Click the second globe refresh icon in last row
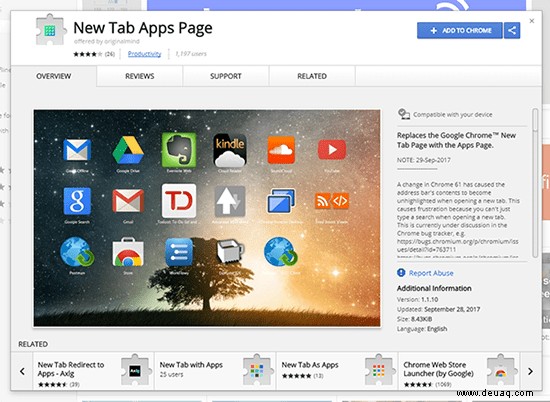The height and width of the screenshot is (402, 550). coord(281,252)
